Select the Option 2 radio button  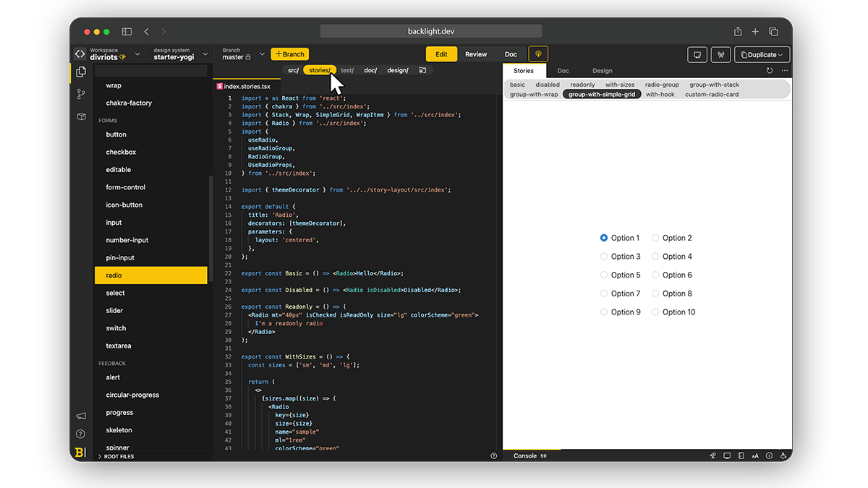(x=655, y=238)
